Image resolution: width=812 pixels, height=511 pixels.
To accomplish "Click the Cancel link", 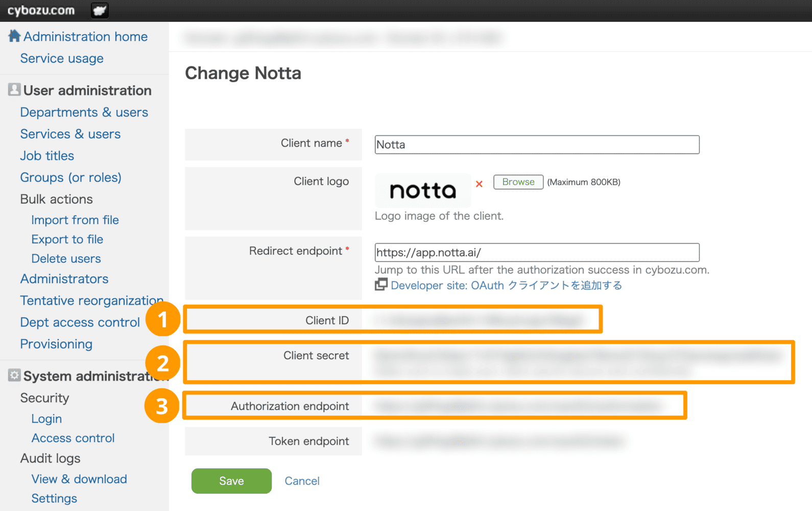I will (x=302, y=481).
